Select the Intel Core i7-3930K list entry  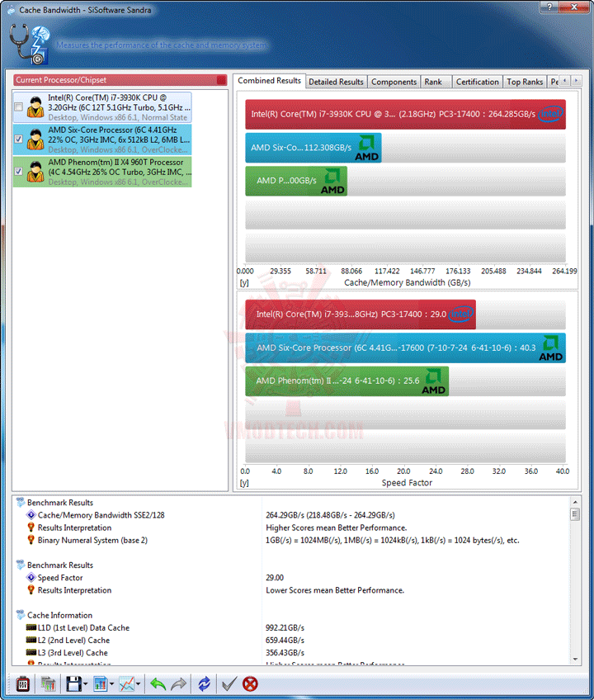tap(102, 107)
